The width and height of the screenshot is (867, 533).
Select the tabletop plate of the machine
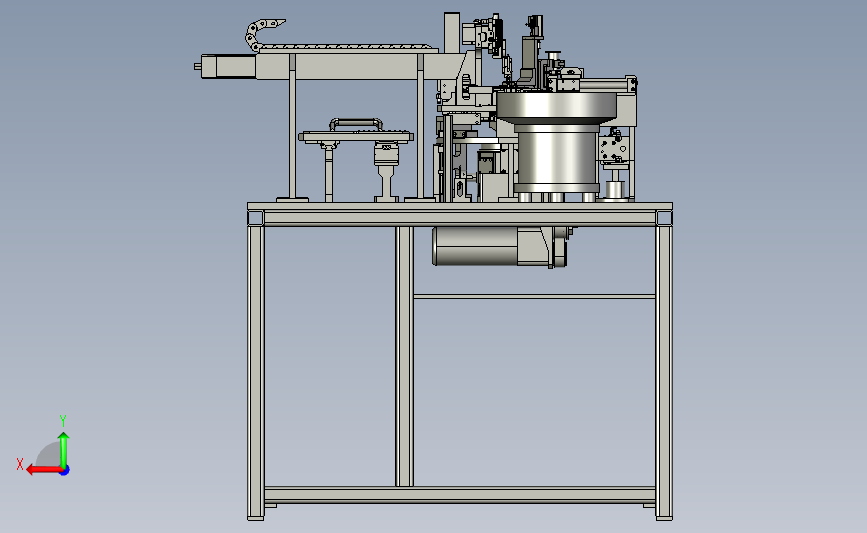click(x=460, y=206)
